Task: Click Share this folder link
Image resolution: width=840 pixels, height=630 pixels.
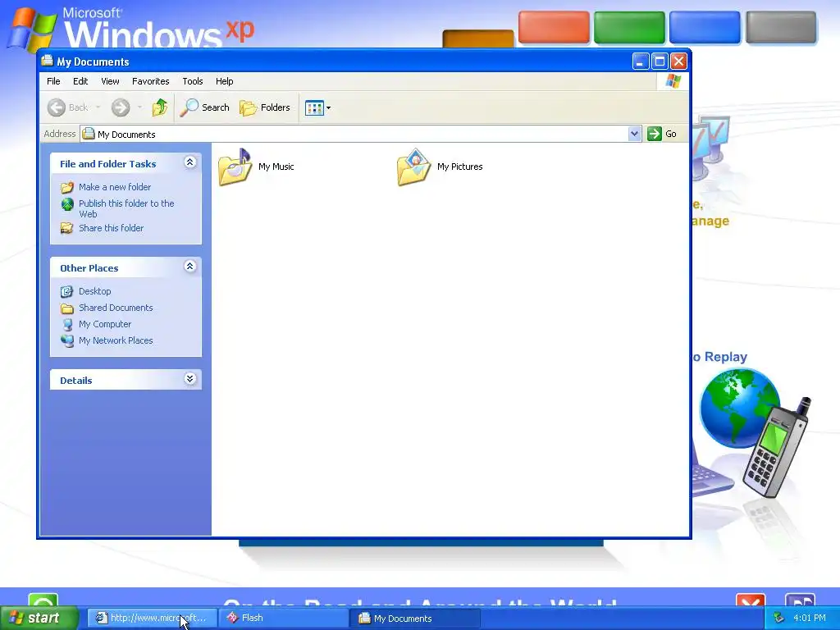Action: coord(111,228)
